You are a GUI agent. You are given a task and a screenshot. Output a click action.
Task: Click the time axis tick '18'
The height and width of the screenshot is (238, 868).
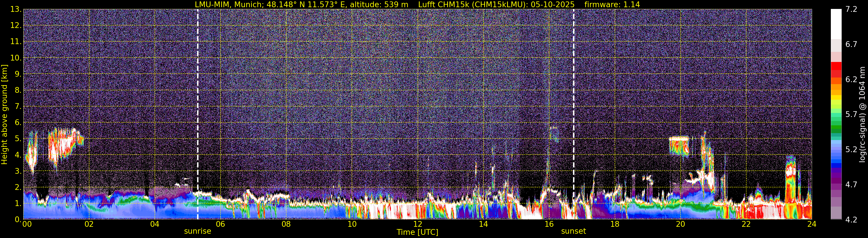[614, 224]
